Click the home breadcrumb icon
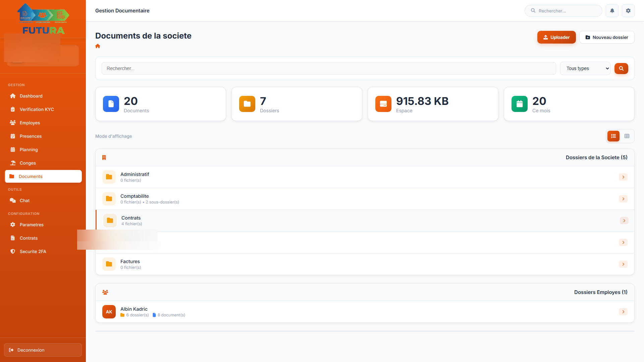Viewport: 644px width, 362px height. [98, 46]
